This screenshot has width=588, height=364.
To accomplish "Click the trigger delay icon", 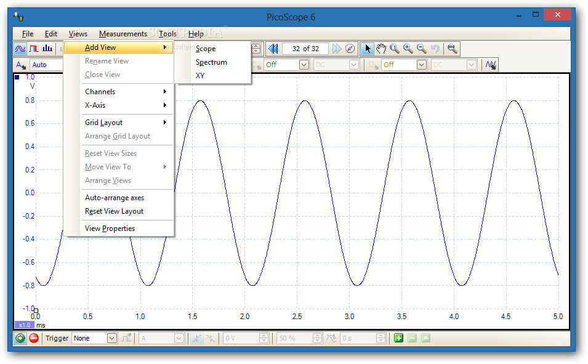I will (331, 339).
